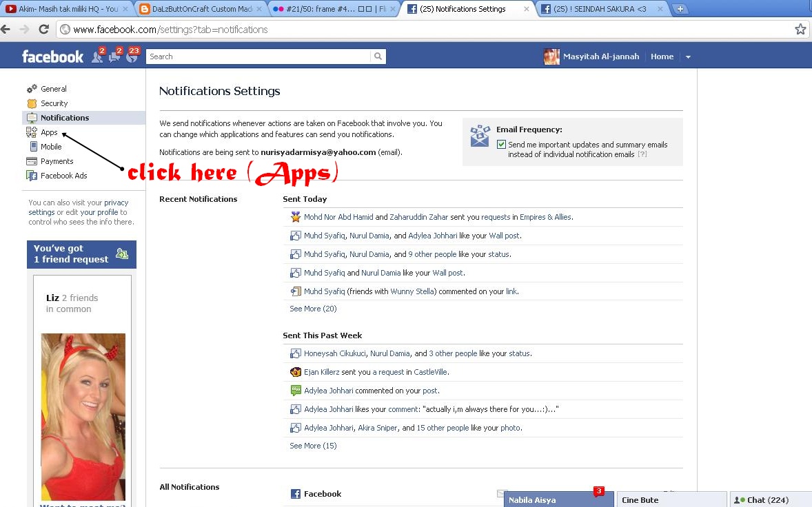
Task: Click browser back arrow
Action: [6, 30]
